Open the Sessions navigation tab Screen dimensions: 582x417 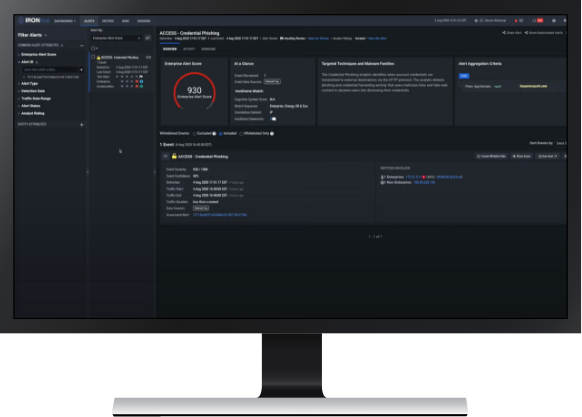144,21
